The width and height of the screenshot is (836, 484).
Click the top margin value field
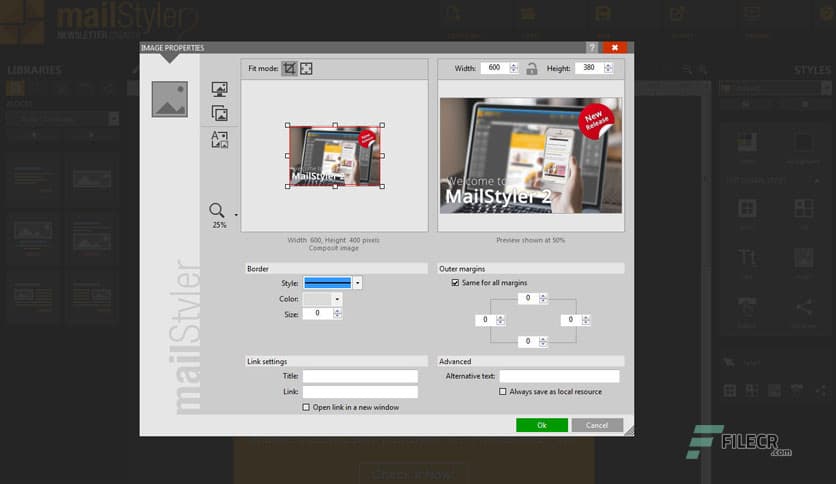click(x=528, y=298)
